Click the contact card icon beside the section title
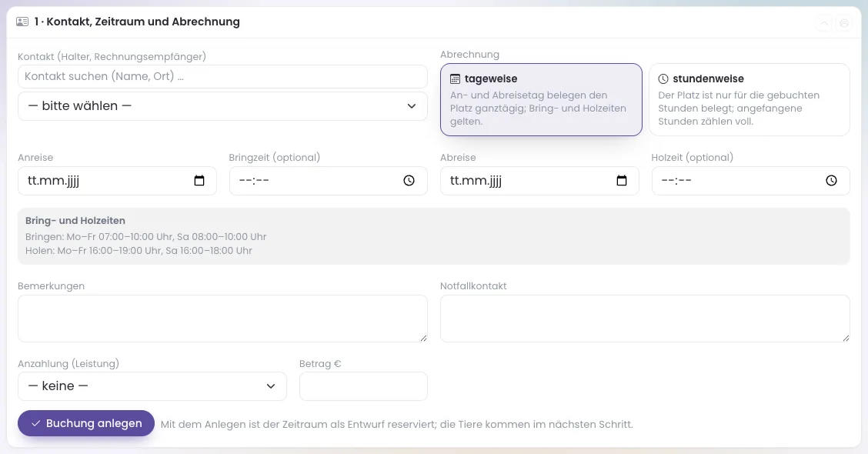The height and width of the screenshot is (454, 868). (x=22, y=22)
